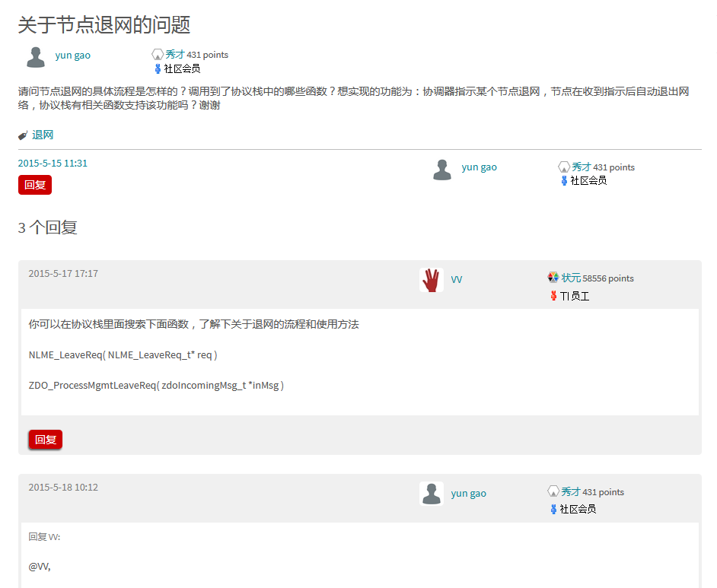
Task: Open the yun gao name link under the title
Action: point(73,56)
